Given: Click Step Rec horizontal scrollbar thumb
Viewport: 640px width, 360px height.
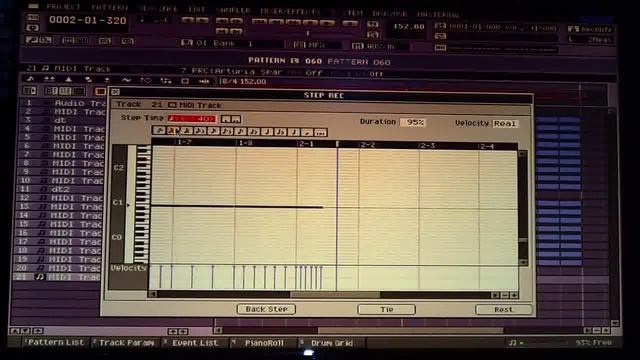Looking at the screenshot, I should click(x=335, y=294).
